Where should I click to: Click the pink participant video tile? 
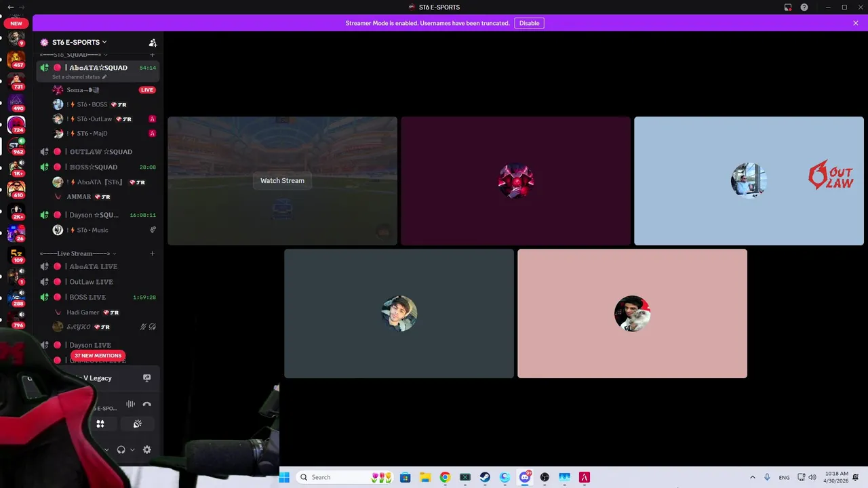pos(632,313)
